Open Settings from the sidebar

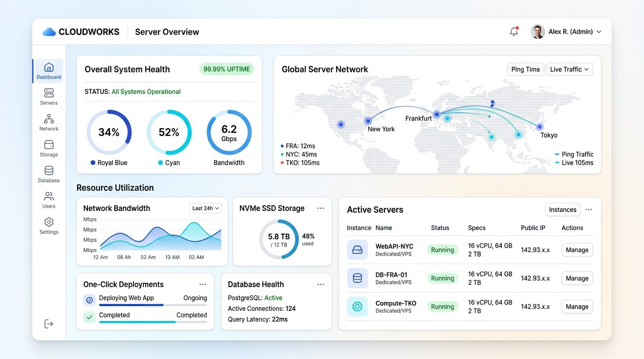[49, 226]
